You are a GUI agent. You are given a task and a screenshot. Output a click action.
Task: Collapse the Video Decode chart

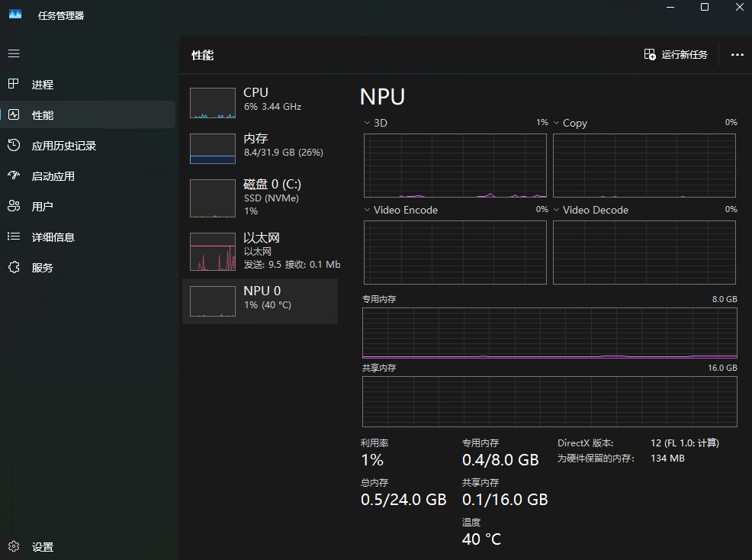coord(556,210)
